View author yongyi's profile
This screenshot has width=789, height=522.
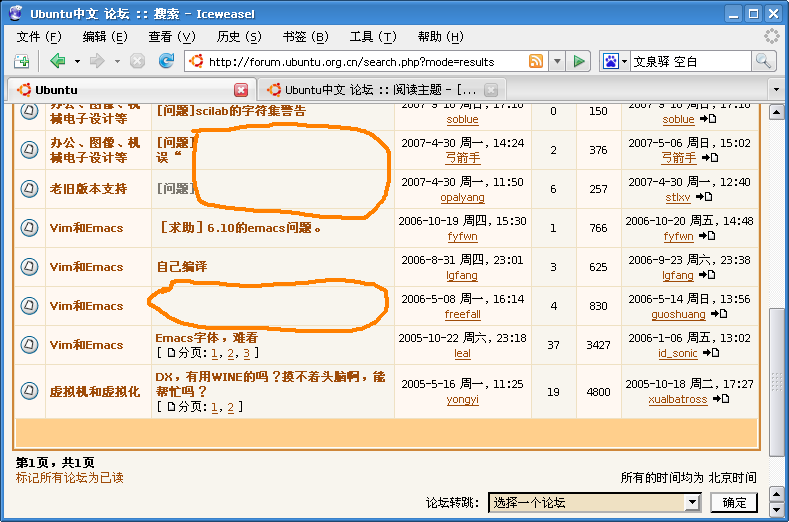[462, 400]
